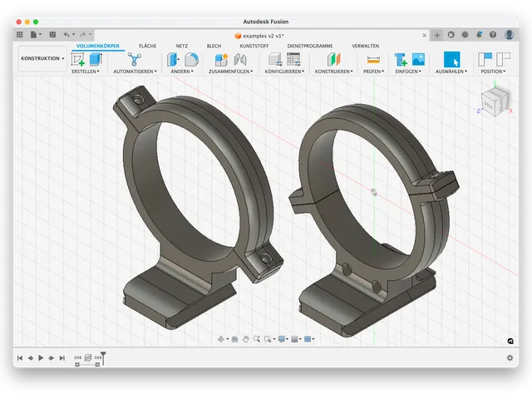532x399 pixels.
Task: Expand the Konfigurieren menu
Action: pyautogui.click(x=284, y=71)
